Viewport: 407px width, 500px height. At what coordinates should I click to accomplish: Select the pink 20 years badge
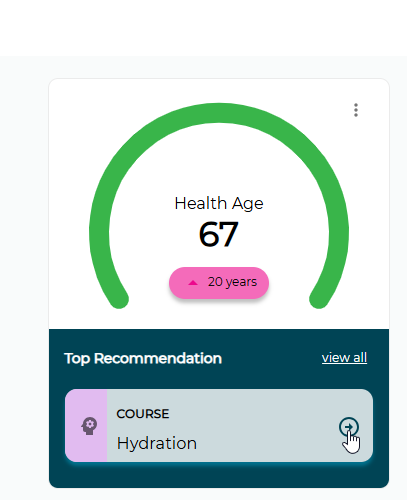(x=219, y=283)
